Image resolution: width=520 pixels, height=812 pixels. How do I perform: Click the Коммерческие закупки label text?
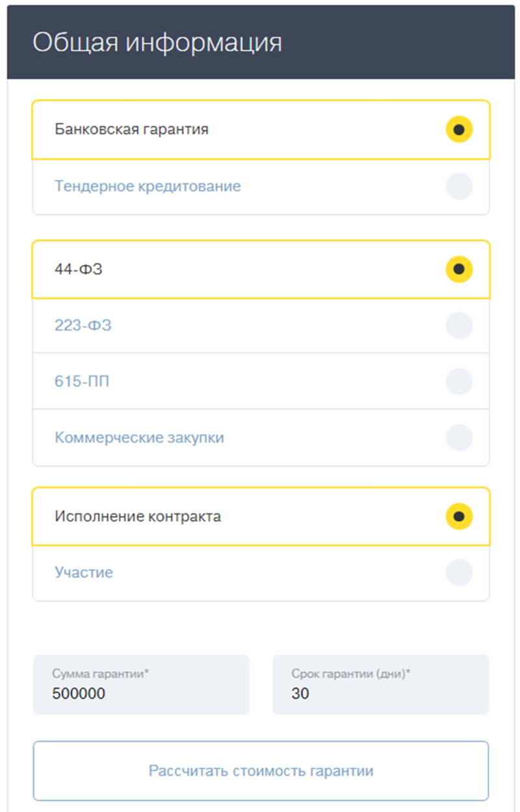[x=139, y=437]
